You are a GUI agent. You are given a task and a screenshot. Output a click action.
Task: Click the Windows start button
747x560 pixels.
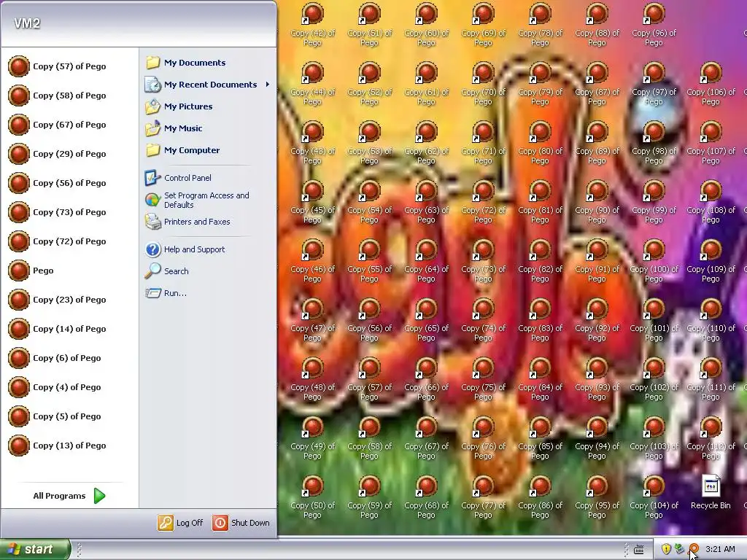tap(35, 549)
